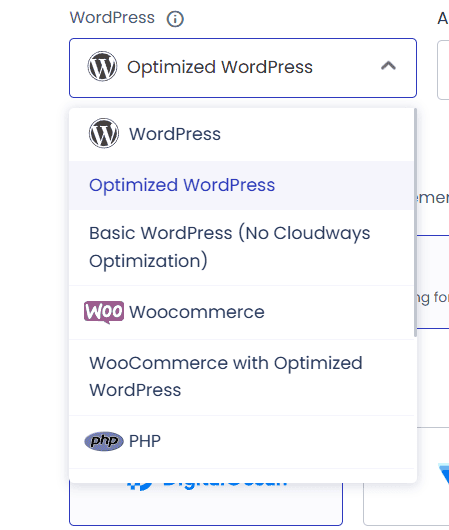Screen dimensions: 449x530
Task: Choose Optimized WordPress from the list
Action: click(241, 185)
